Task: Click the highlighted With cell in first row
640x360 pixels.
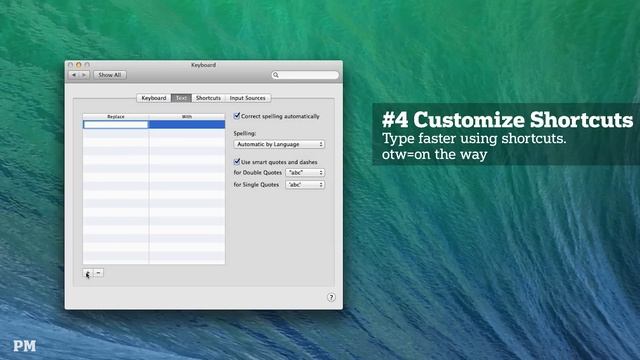Action: [x=187, y=124]
